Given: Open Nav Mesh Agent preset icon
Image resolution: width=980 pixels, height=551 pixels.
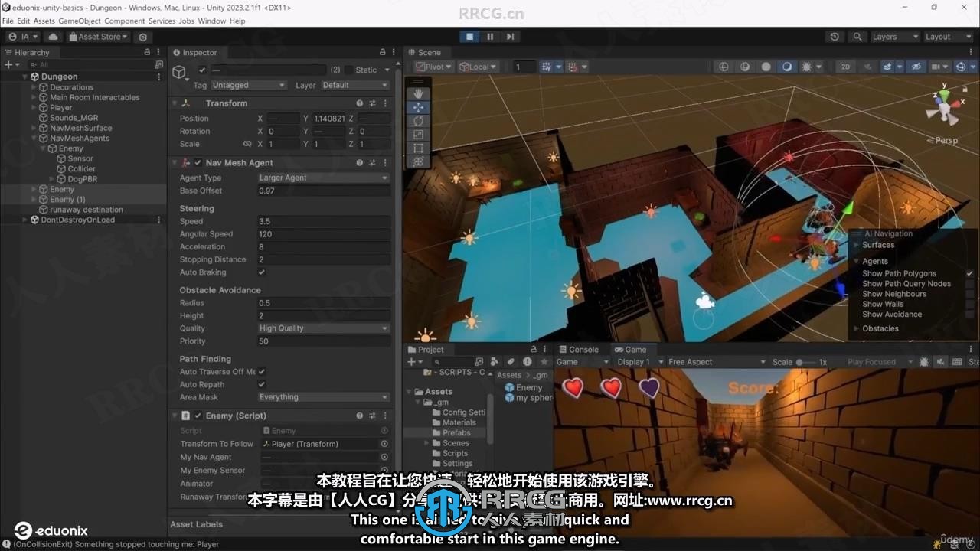Looking at the screenshot, I should (372, 163).
